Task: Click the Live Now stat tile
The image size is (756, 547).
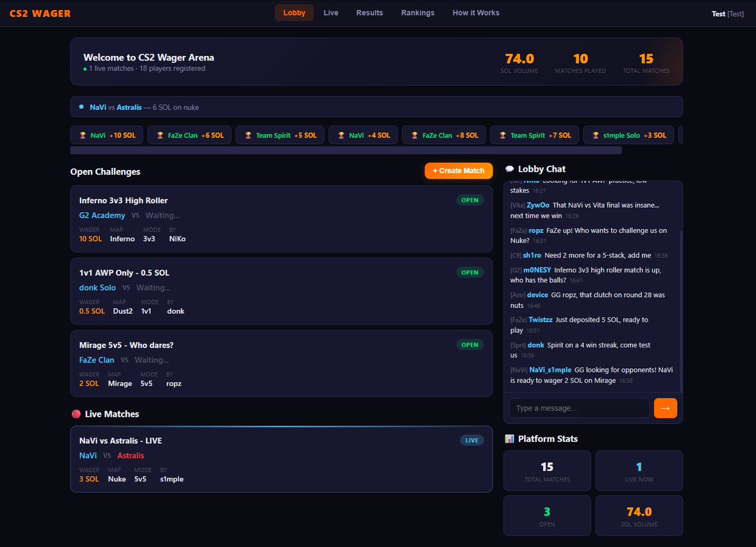Action: [x=639, y=471]
